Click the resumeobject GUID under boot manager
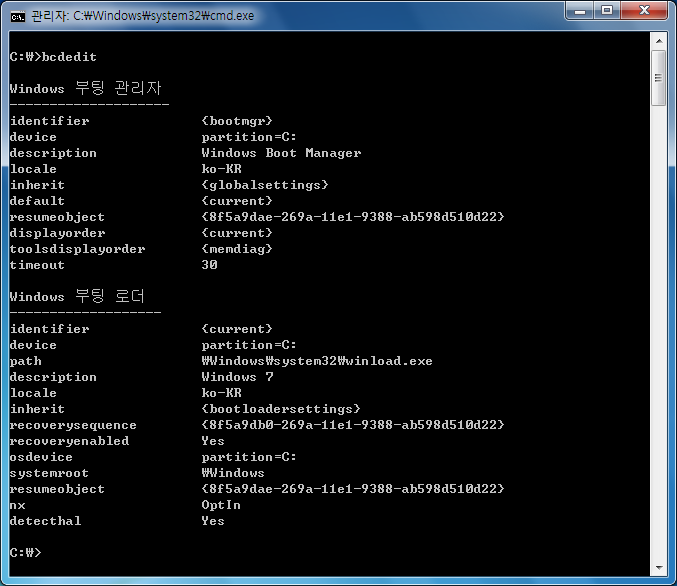The height and width of the screenshot is (586, 677). coord(353,217)
